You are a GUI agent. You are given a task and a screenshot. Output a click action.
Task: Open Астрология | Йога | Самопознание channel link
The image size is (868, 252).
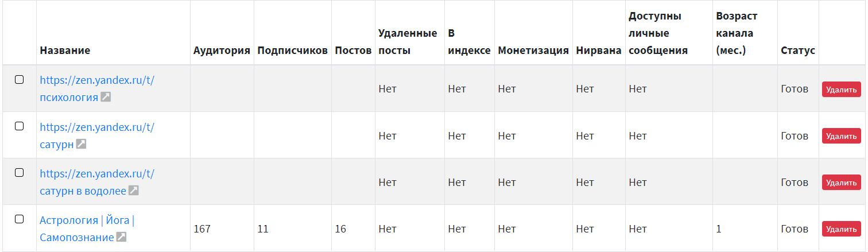[87, 220]
